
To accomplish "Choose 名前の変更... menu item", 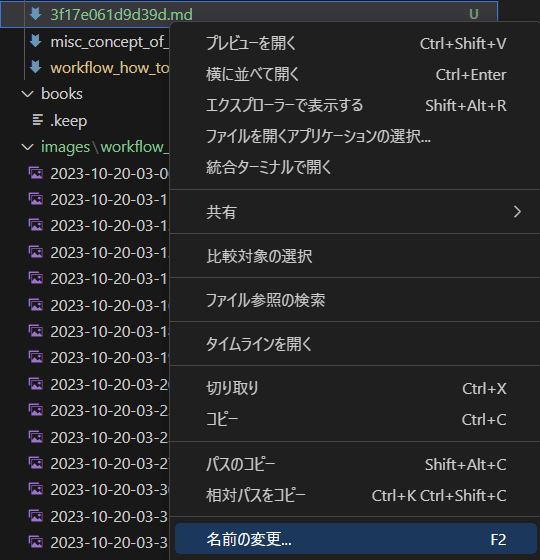I will point(356,539).
